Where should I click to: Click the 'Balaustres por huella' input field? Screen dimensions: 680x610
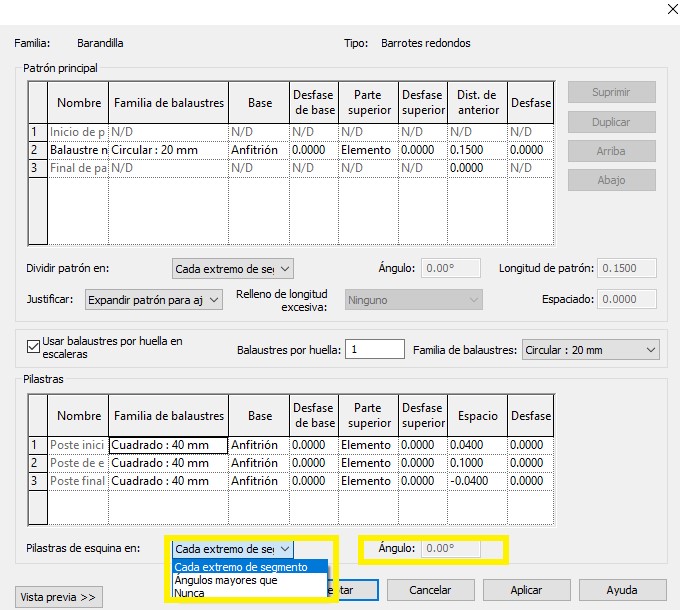click(x=375, y=350)
